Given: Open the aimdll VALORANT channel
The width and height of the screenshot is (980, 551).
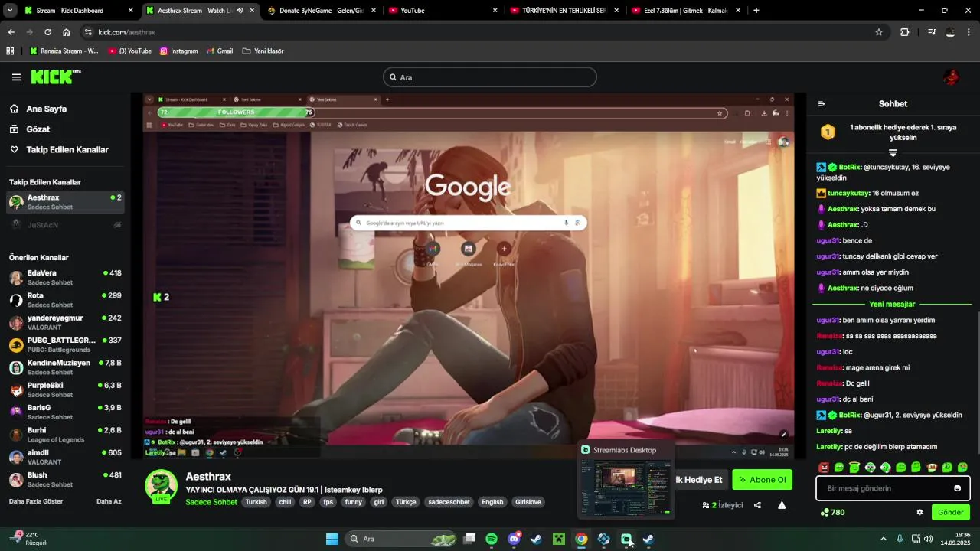Looking at the screenshot, I should (65, 457).
